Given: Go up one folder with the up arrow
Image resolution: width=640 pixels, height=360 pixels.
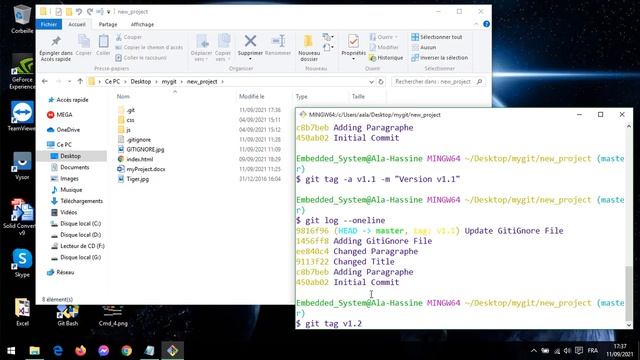Looking at the screenshot, I should [80, 82].
